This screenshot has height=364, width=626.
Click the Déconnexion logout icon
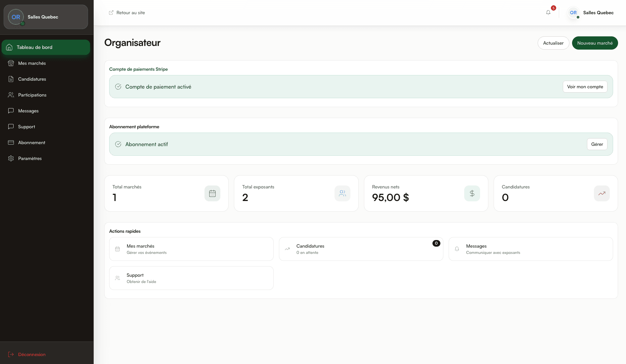(x=11, y=354)
